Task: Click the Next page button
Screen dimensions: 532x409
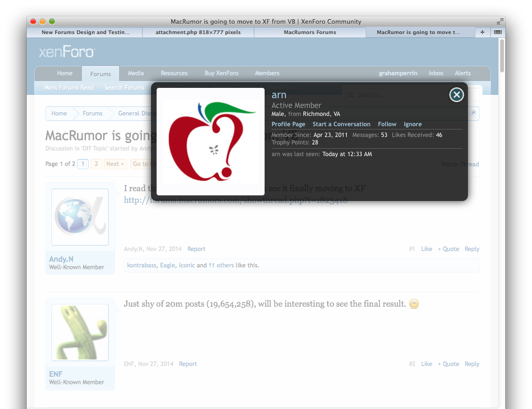Action: coord(115,164)
